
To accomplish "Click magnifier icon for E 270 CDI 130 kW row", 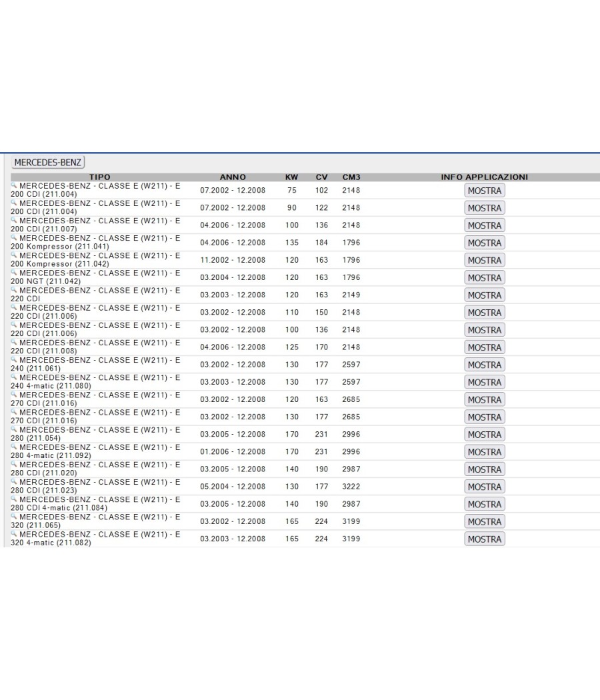I will (14, 411).
